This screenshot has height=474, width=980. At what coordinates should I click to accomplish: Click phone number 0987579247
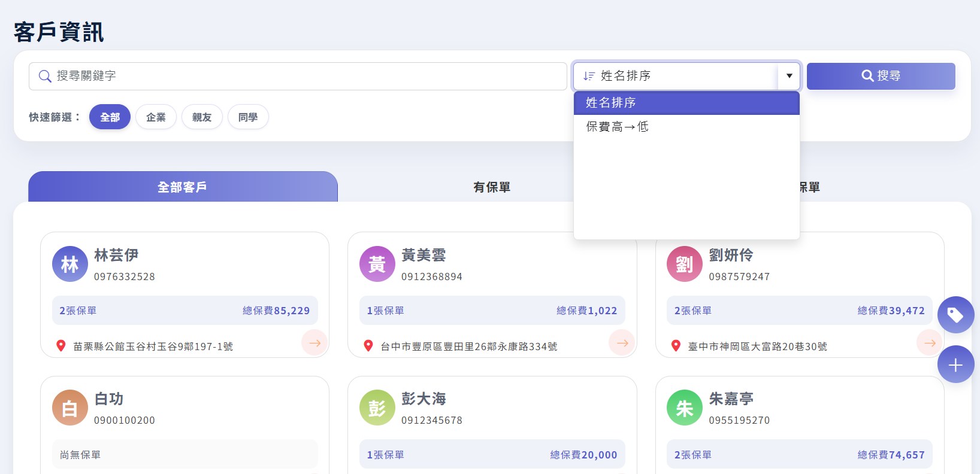[x=739, y=276]
